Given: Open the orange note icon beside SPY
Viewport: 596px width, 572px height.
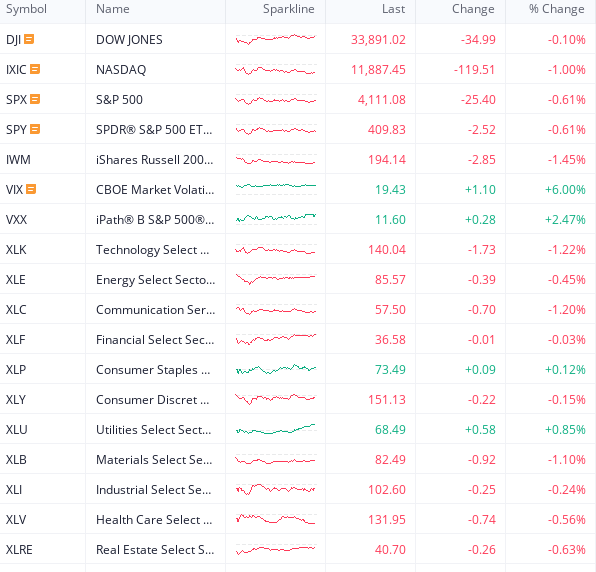Looking at the screenshot, I should (x=35, y=129).
